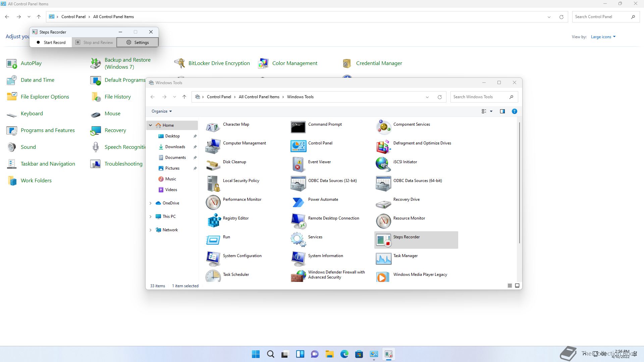Viewport: 644px width, 362px height.
Task: Open Windows Tools address bar history dropdown
Action: pos(427,97)
